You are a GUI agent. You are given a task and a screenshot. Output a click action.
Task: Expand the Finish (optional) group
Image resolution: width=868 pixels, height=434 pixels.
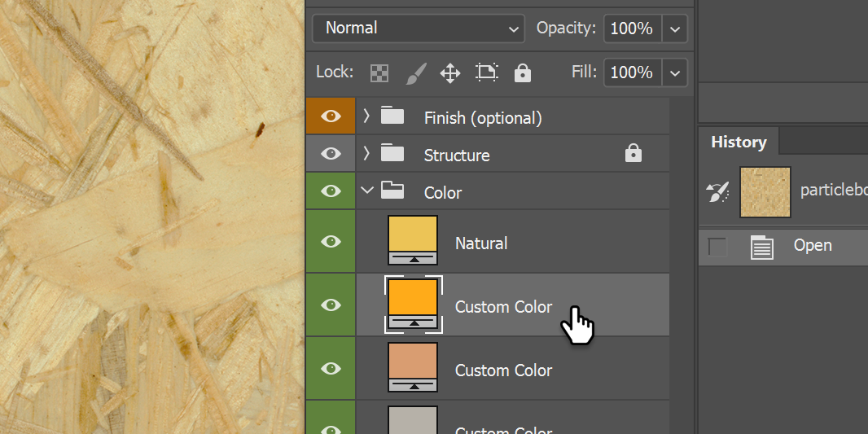point(366,116)
